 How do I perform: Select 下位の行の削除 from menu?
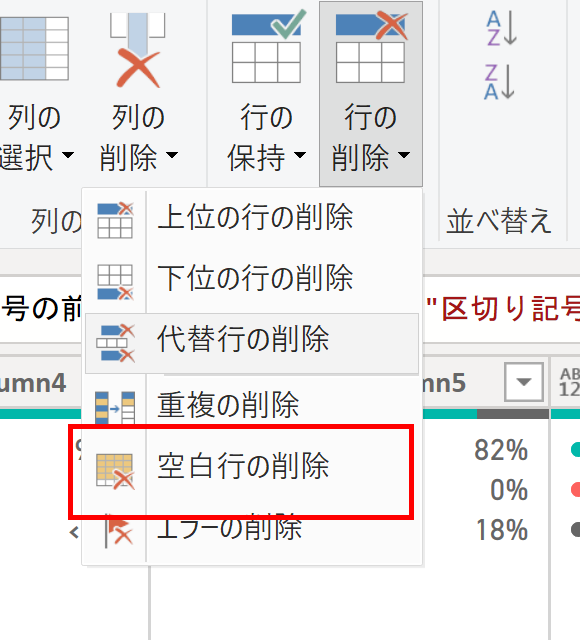[x=252, y=280]
